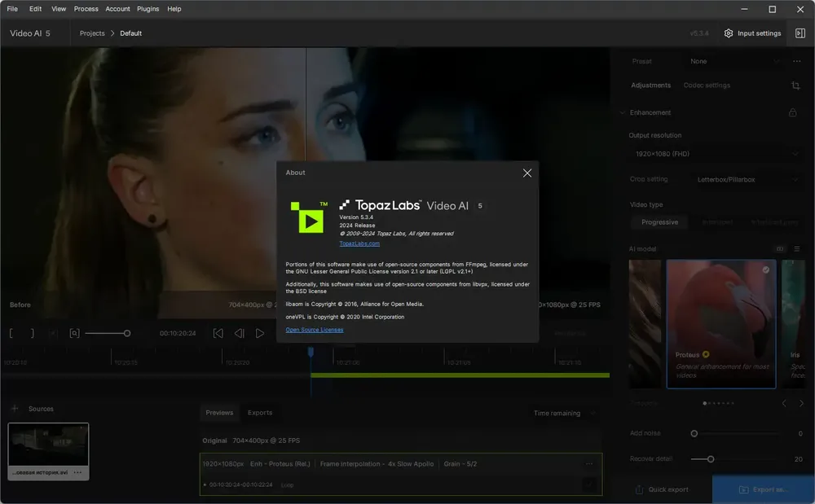Collapse the Enhancement section
The height and width of the screenshot is (504, 815).
point(622,112)
